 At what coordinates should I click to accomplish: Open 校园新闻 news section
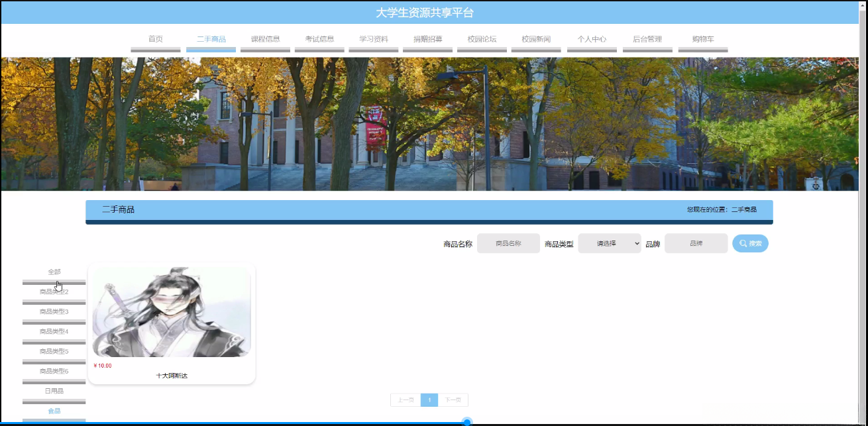coord(536,38)
